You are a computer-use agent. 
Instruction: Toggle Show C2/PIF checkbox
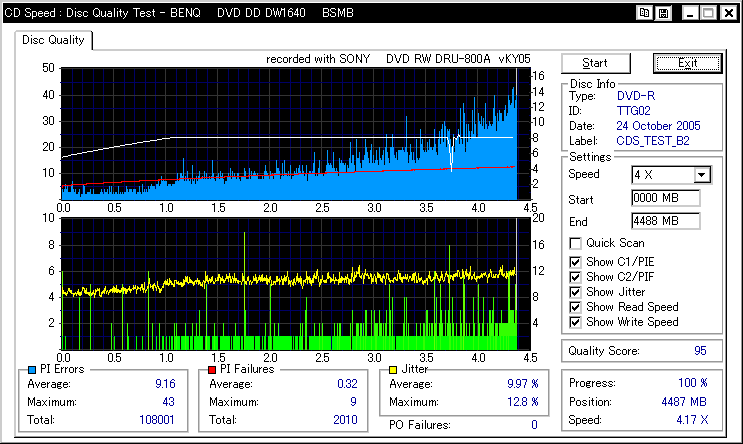[x=575, y=277]
